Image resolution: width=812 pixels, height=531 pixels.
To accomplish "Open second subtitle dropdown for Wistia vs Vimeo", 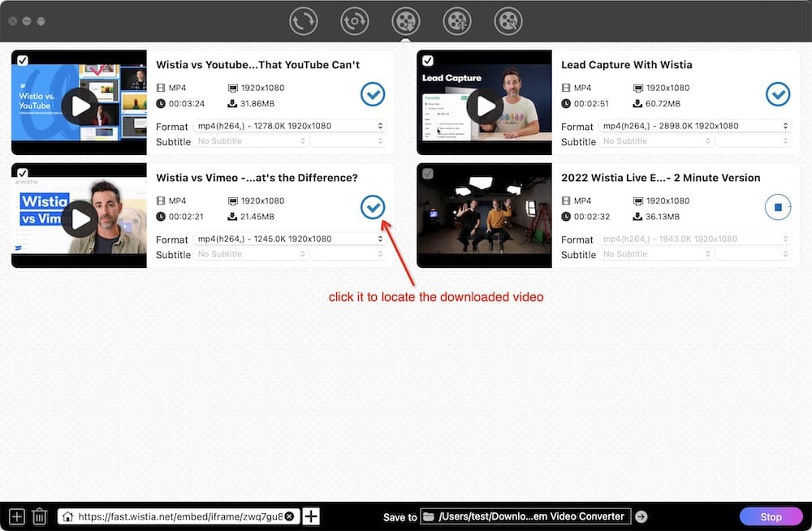I will coord(348,254).
